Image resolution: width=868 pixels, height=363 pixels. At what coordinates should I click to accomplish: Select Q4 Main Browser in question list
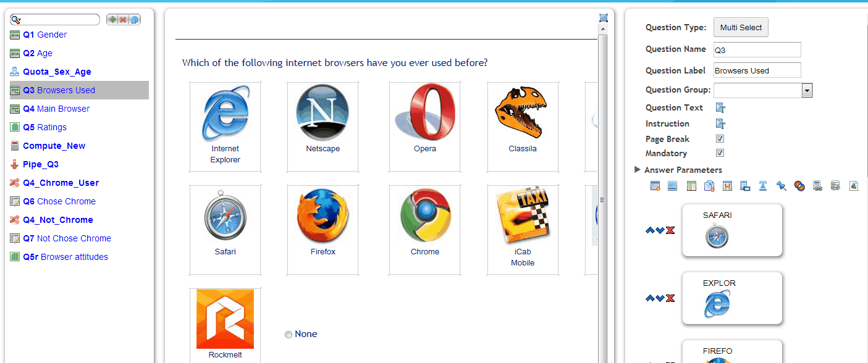pyautogui.click(x=56, y=109)
